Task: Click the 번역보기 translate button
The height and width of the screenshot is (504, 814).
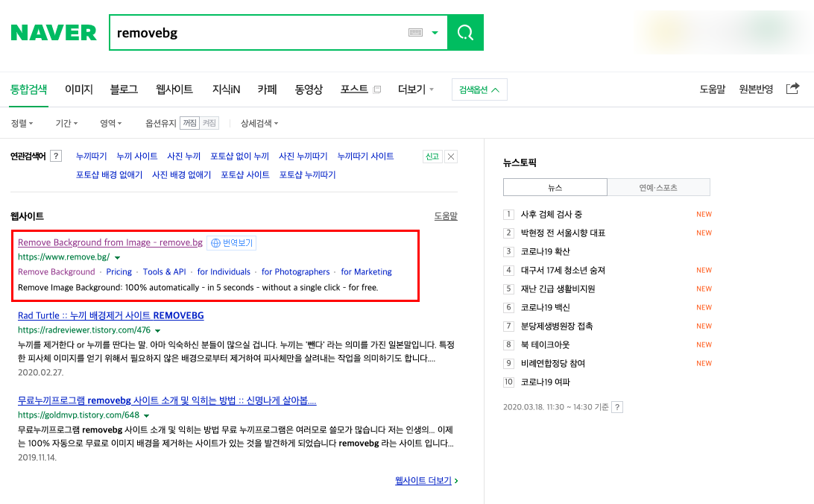Action: tap(232, 243)
